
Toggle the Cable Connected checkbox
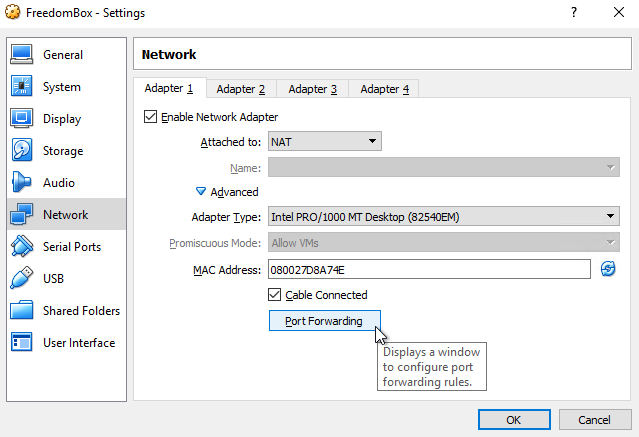click(x=274, y=295)
